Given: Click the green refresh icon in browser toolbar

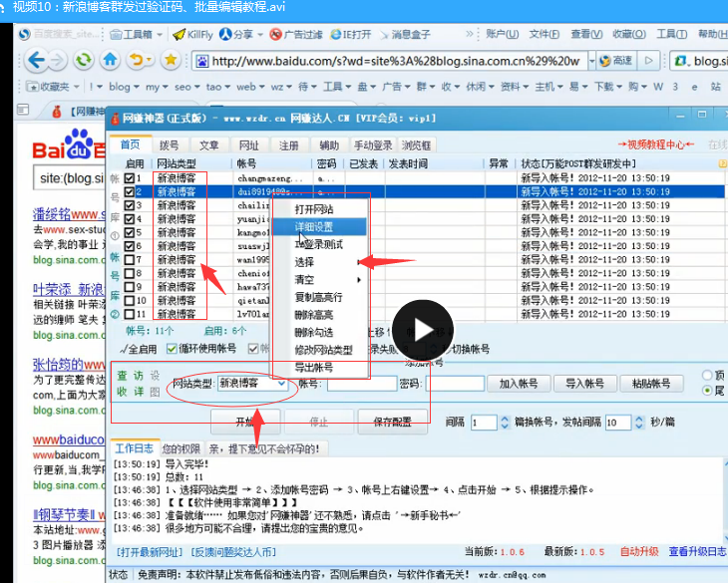Looking at the screenshot, I should 85,60.
